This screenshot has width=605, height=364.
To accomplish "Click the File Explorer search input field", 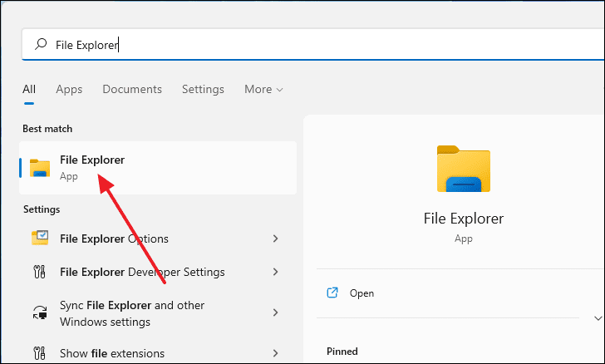I will [x=313, y=45].
